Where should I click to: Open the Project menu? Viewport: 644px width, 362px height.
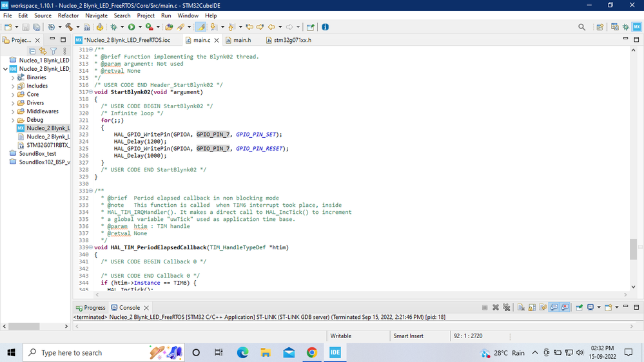146,15
